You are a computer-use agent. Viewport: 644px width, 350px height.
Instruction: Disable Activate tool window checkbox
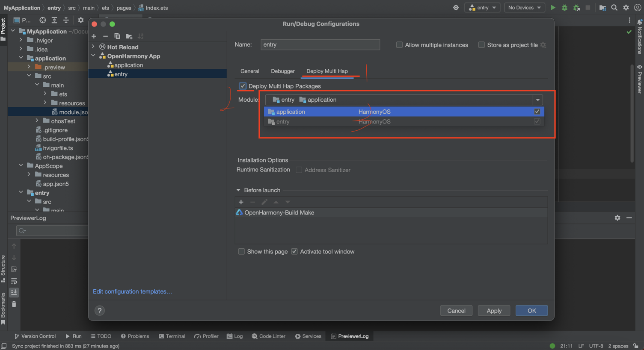[294, 251]
